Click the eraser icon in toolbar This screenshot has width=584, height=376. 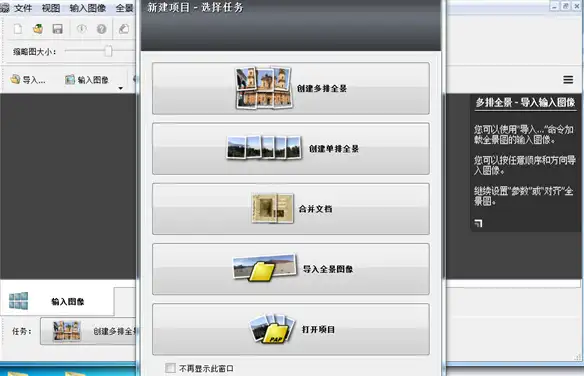pyautogui.click(x=124, y=29)
